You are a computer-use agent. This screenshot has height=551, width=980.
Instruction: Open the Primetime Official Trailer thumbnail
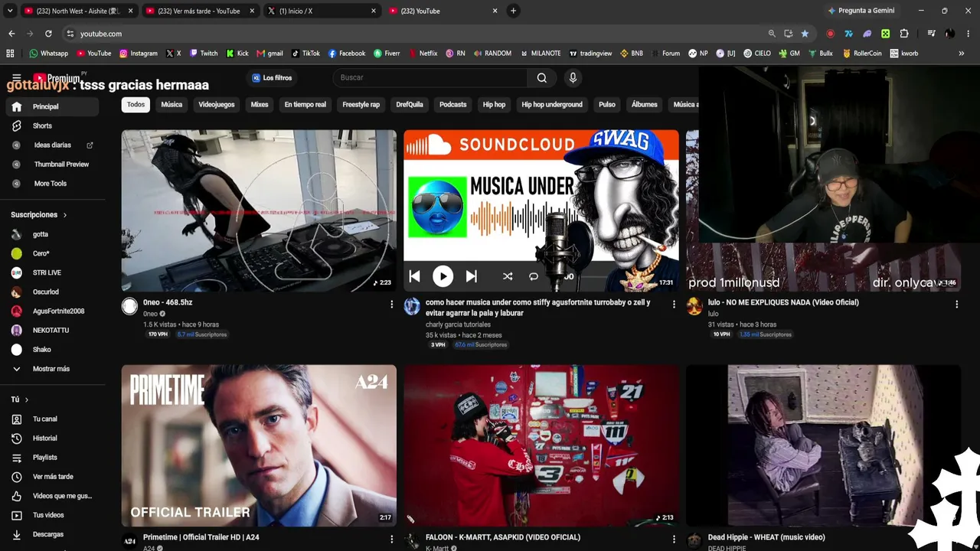(259, 445)
